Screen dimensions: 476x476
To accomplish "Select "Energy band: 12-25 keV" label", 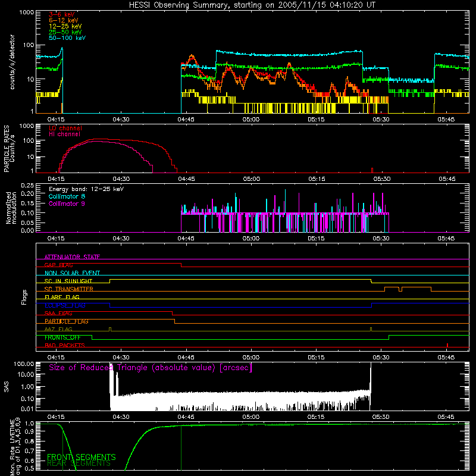I will 86,189.
